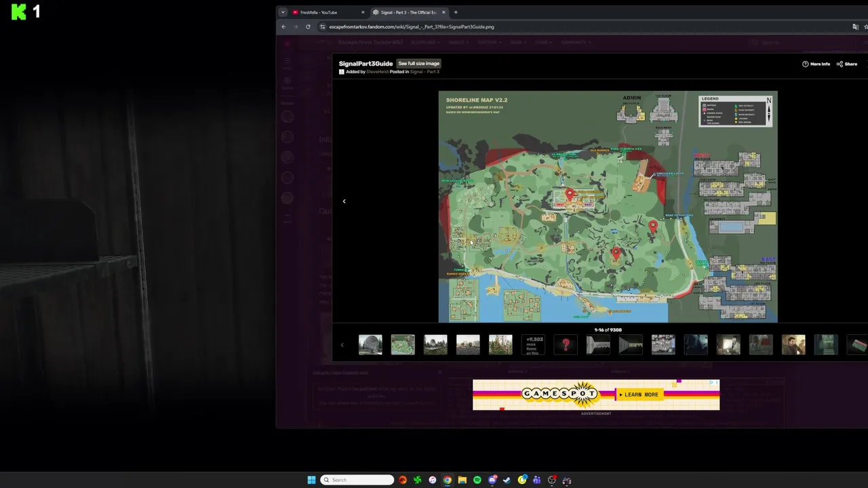Click the green K logo at top left

pos(18,12)
